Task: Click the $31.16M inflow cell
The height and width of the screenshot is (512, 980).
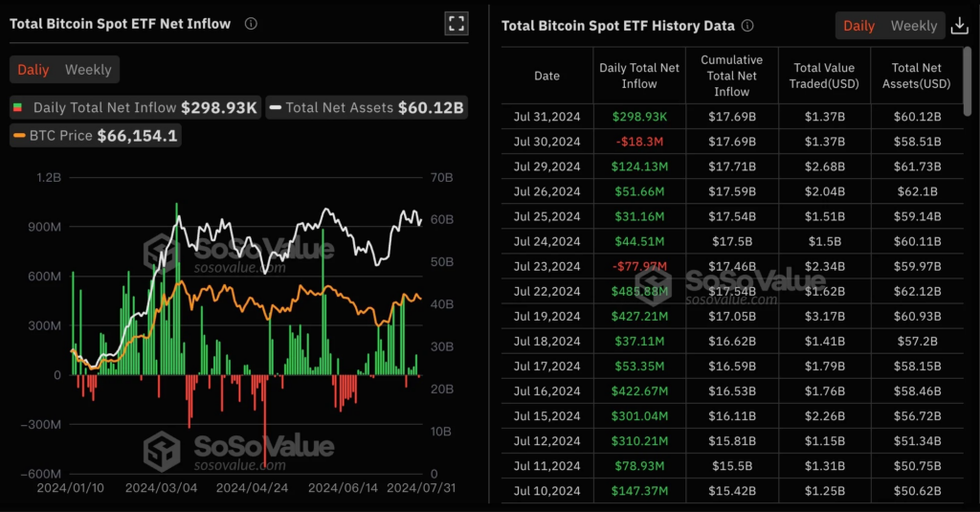Action: pyautogui.click(x=639, y=216)
